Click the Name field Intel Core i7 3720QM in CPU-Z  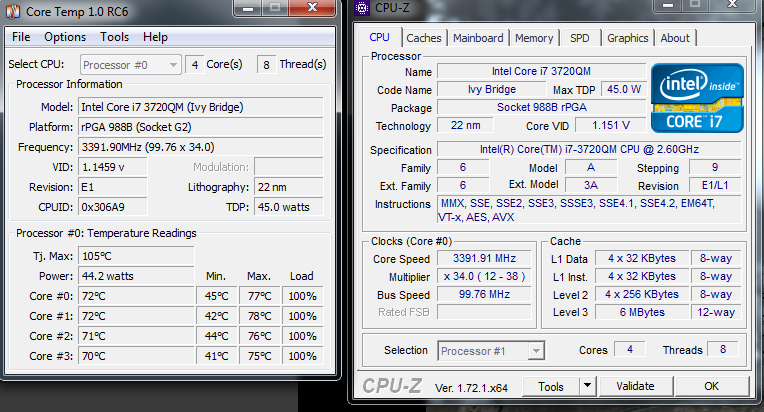point(541,71)
